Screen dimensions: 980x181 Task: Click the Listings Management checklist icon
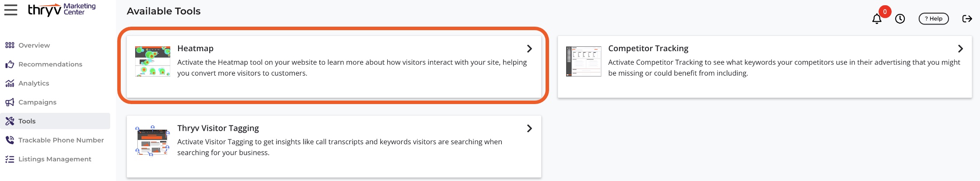pos(10,159)
